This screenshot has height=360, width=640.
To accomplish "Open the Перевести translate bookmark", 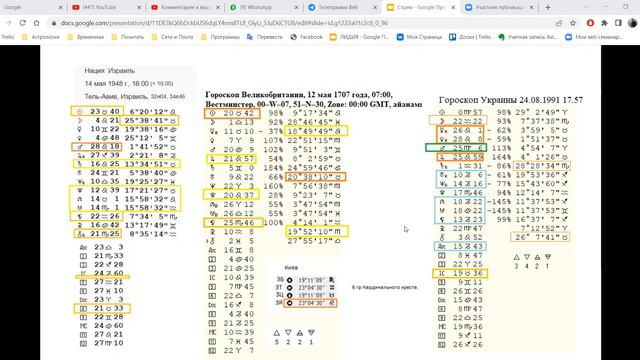I will [x=265, y=37].
